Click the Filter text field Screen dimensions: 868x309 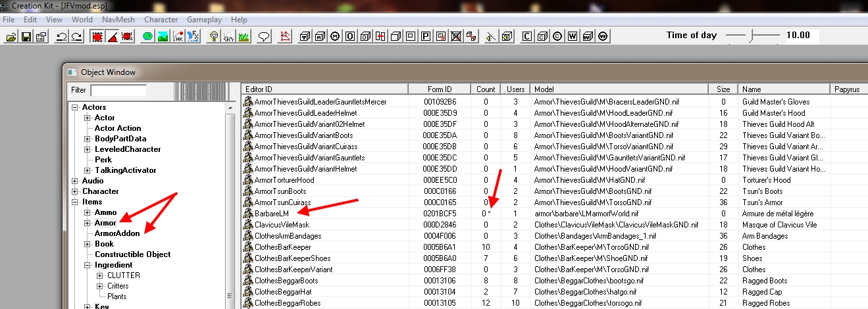118,90
